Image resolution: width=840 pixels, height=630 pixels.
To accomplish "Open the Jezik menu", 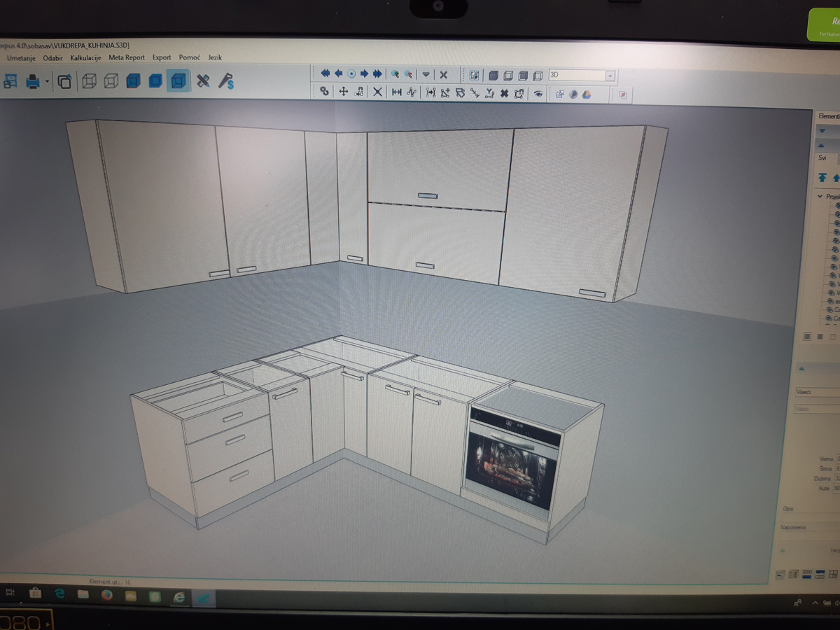I will point(215,57).
